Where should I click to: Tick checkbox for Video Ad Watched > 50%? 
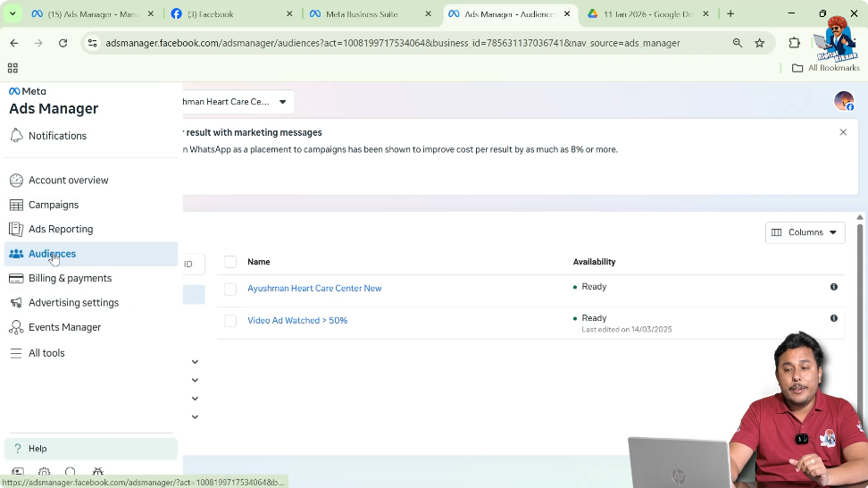(230, 321)
